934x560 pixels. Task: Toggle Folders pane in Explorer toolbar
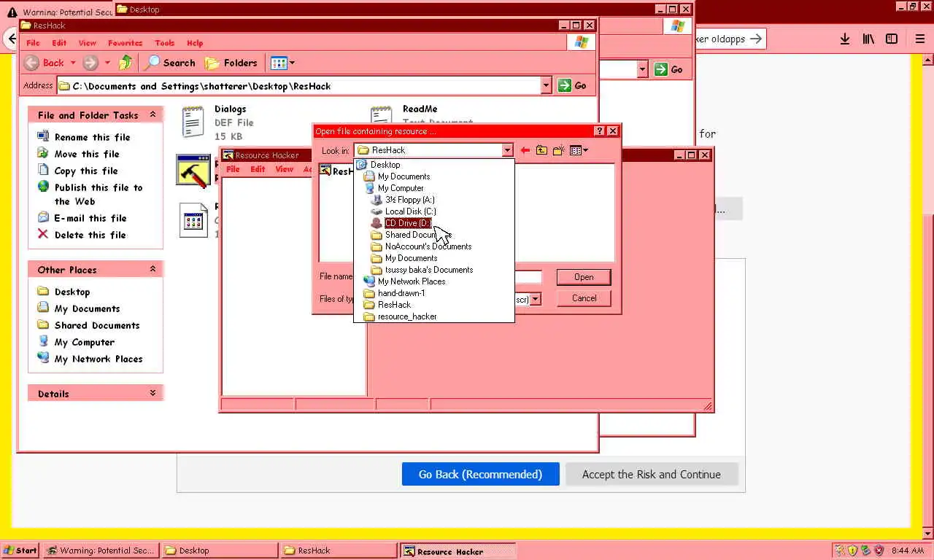[x=231, y=63]
